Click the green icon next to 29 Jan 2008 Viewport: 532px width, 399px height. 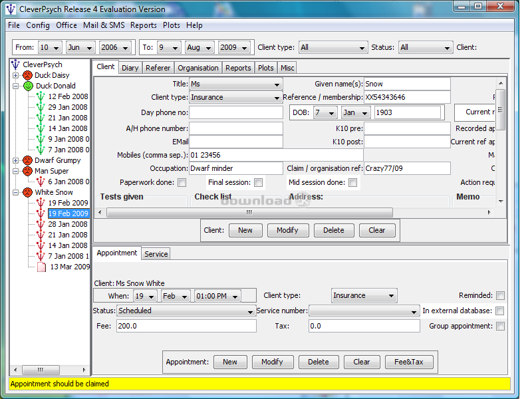[41, 107]
